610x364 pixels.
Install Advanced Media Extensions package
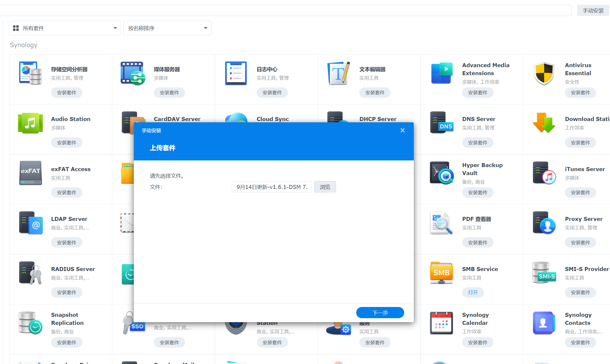coord(478,93)
